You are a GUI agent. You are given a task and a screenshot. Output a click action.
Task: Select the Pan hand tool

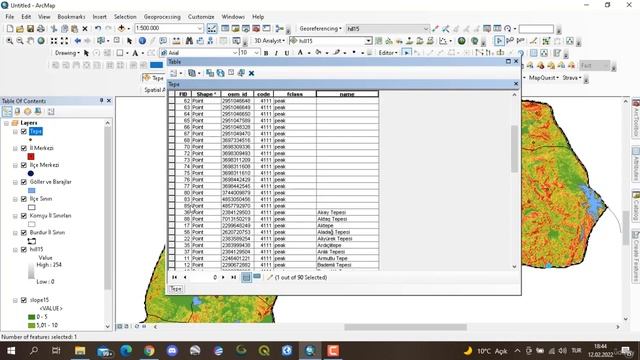point(30,41)
